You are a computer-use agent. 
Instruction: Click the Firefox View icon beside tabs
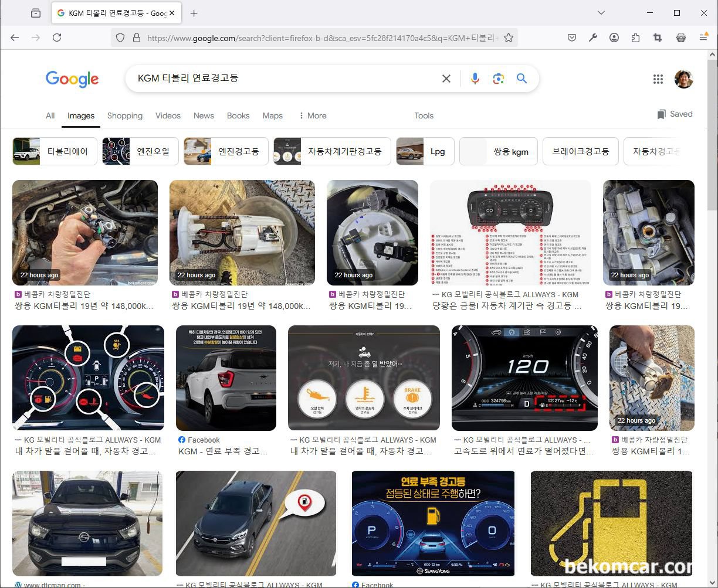coord(36,13)
